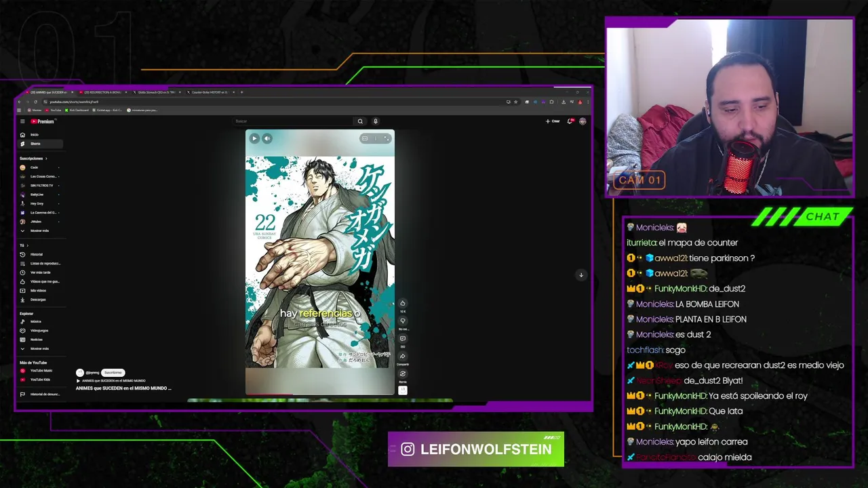Click the magnifying glass search button
Image resolution: width=868 pixels, height=488 pixels.
(x=360, y=121)
